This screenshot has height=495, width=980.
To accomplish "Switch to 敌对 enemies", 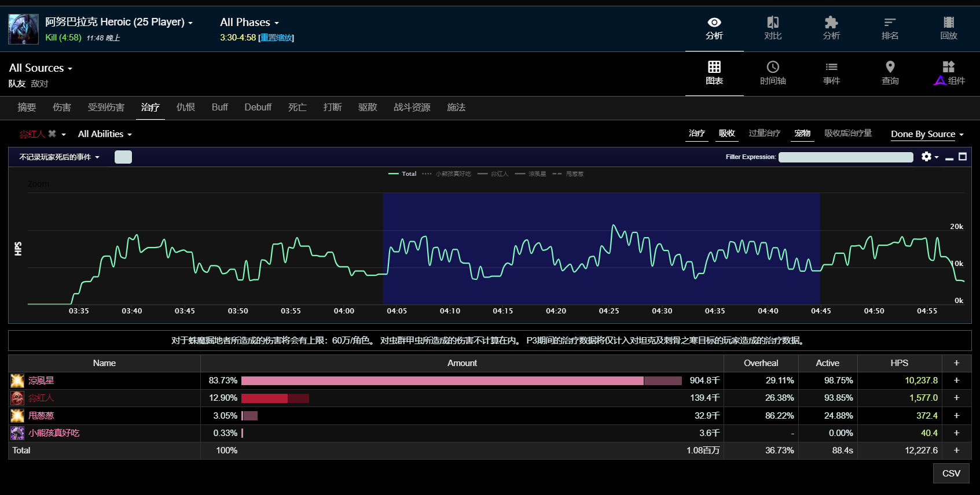I will click(x=39, y=84).
